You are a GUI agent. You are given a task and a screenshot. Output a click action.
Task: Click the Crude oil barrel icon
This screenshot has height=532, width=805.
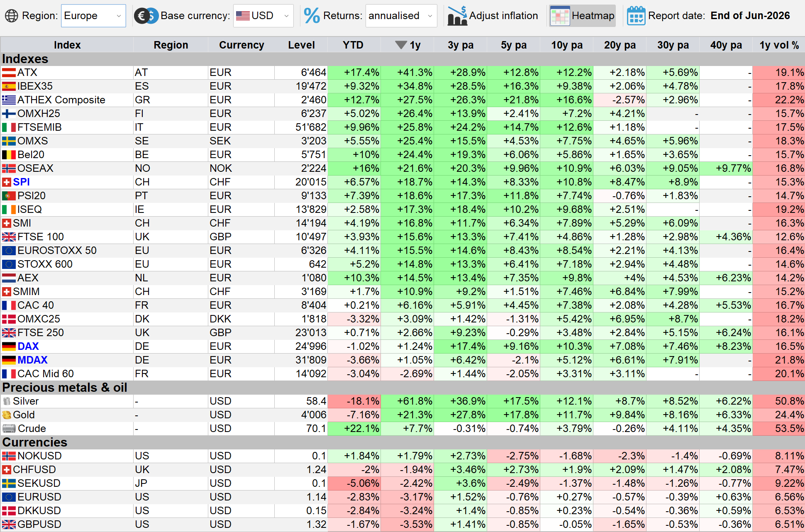[9, 429]
